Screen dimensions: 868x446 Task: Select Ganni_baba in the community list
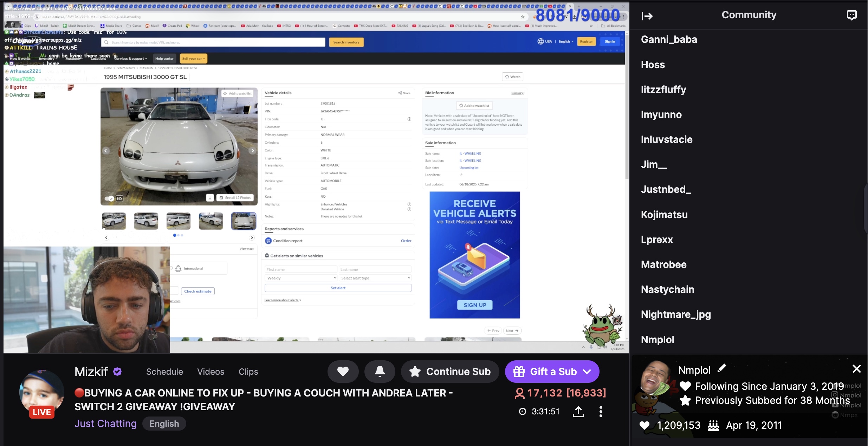(x=669, y=39)
